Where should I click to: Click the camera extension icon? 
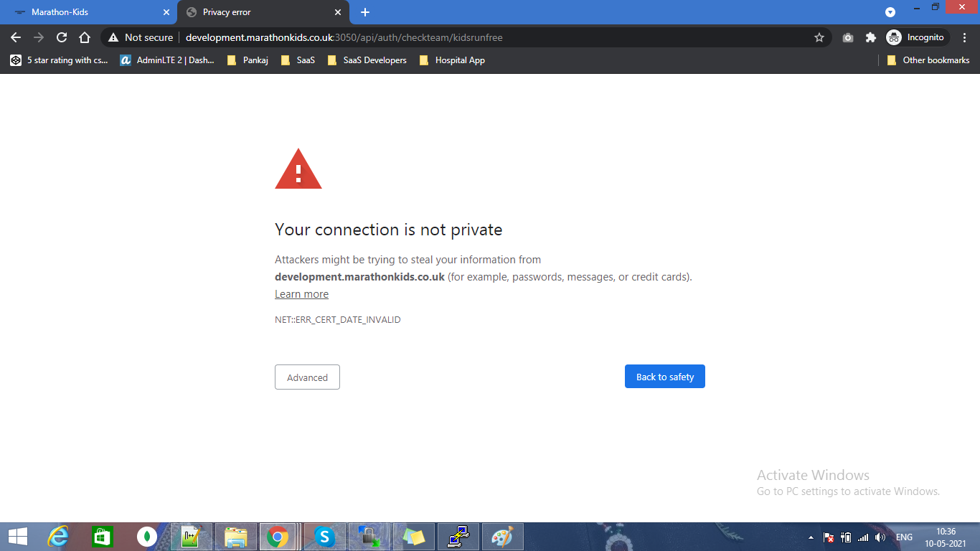848,37
